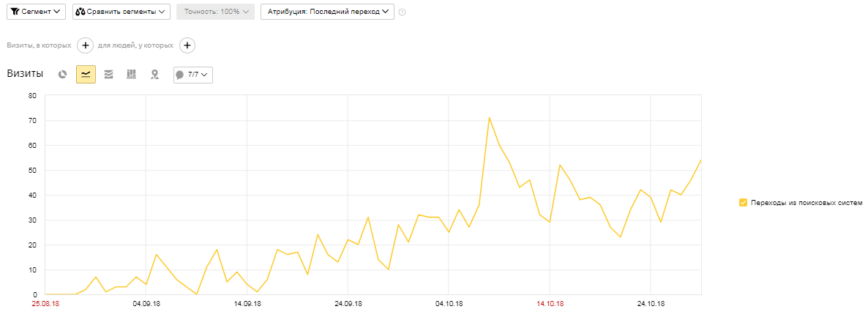Click the chart peak point near 71 visits
The image size is (868, 331).
(490, 117)
